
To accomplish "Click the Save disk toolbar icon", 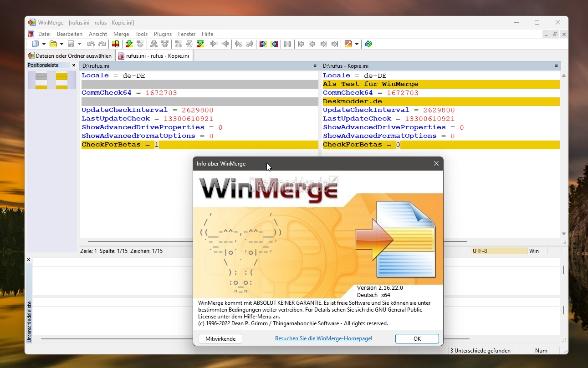I will point(71,44).
